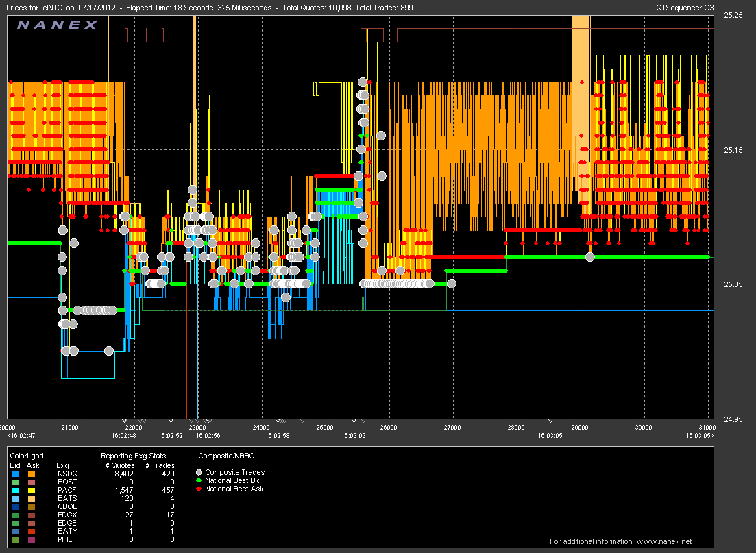
Task: Click the 25.15 price axis label
Action: click(733, 151)
